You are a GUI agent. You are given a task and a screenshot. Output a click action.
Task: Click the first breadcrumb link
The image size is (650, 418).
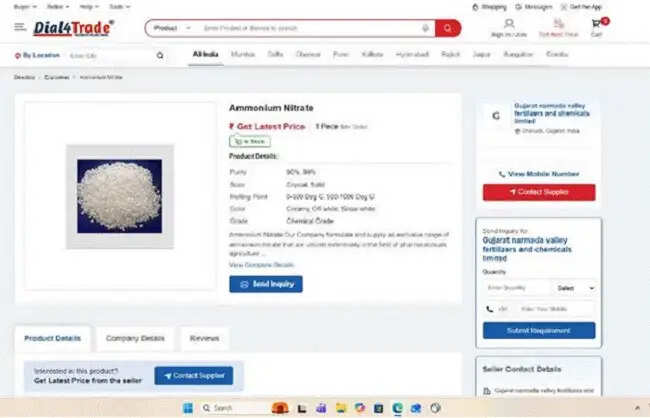[x=24, y=77]
